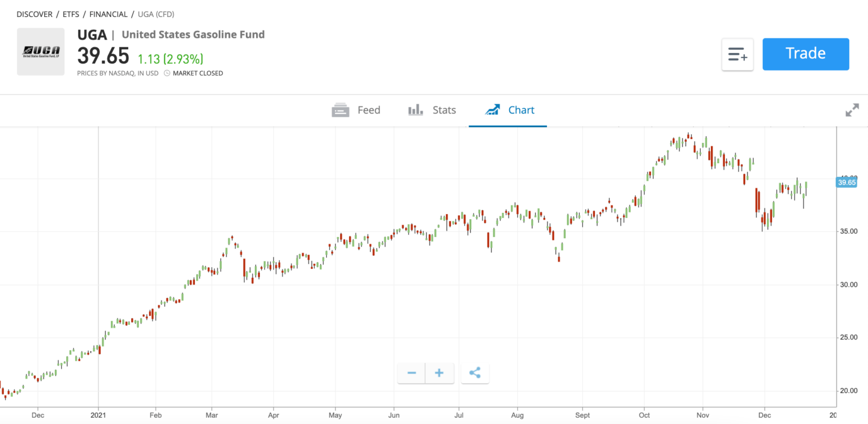This screenshot has height=424, width=868.
Task: Add UGA to a watchlist
Action: (x=737, y=54)
